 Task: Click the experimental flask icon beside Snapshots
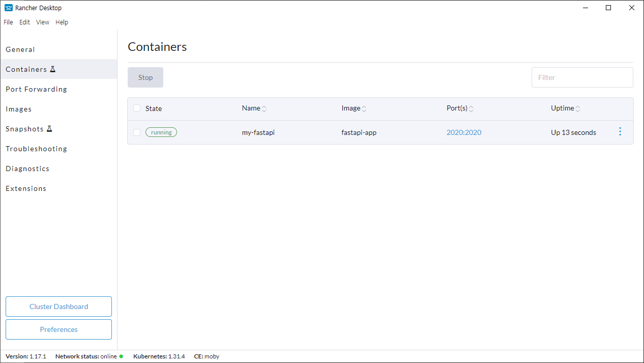pos(49,129)
